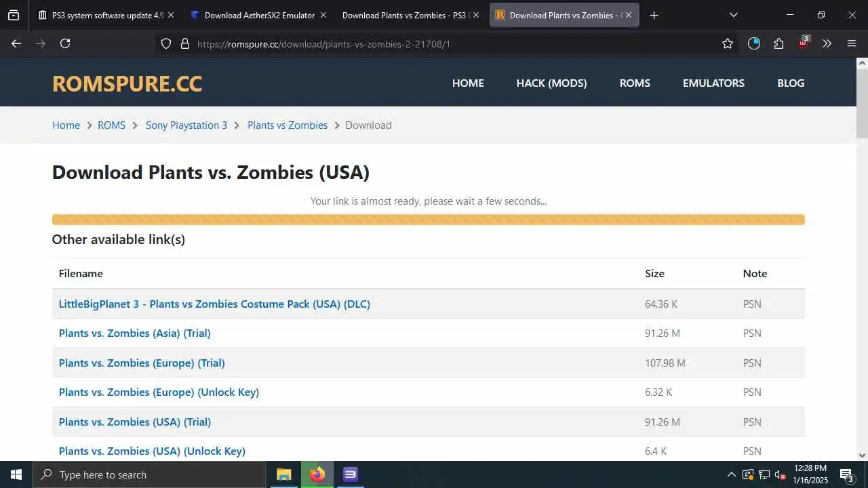Bookmark this page with the star icon
This screenshot has width=868, height=488.
pos(728,43)
